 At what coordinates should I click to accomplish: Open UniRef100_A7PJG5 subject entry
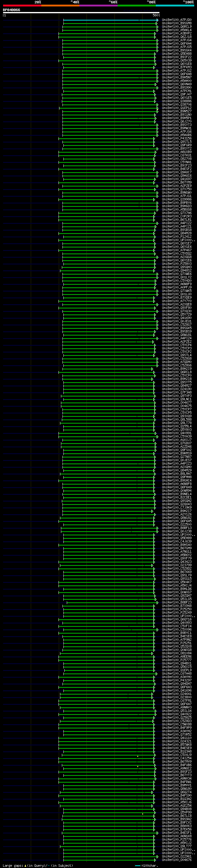(177, 47)
